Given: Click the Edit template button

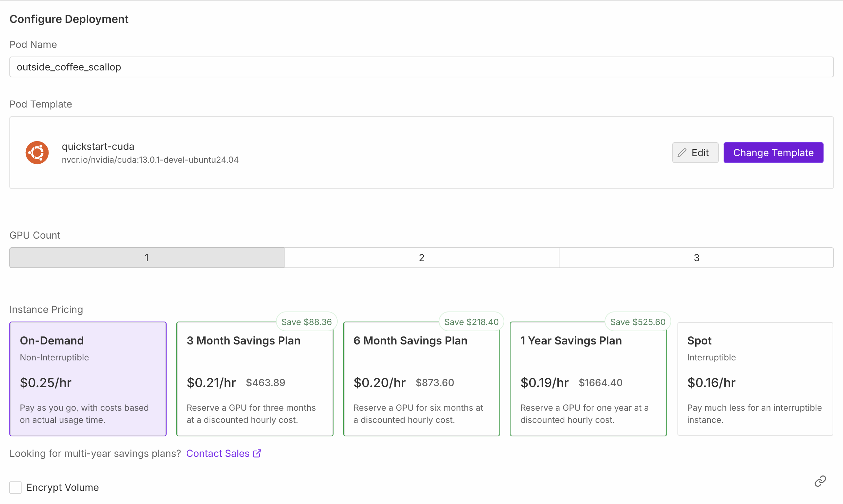Looking at the screenshot, I should point(695,153).
